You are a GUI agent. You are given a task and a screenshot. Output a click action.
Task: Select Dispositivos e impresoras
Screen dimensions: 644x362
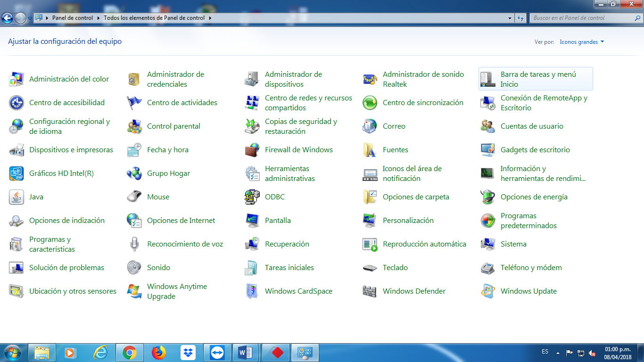click(71, 149)
